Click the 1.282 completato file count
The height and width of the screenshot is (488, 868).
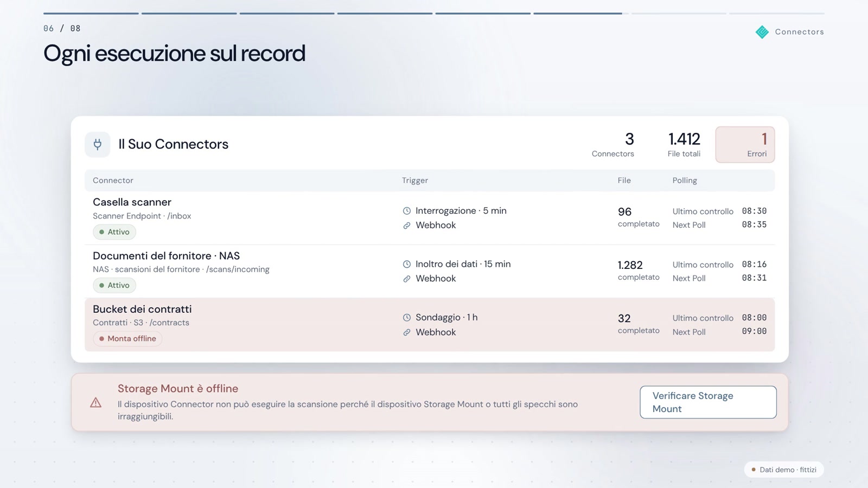tap(639, 270)
